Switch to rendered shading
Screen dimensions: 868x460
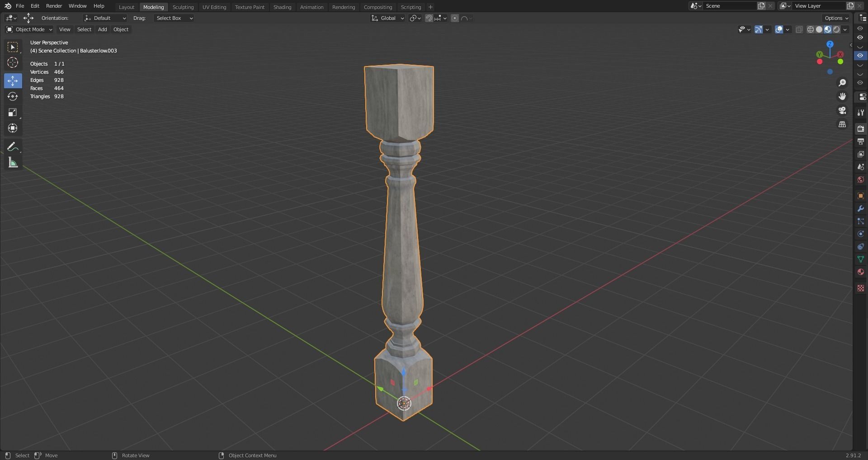click(836, 29)
